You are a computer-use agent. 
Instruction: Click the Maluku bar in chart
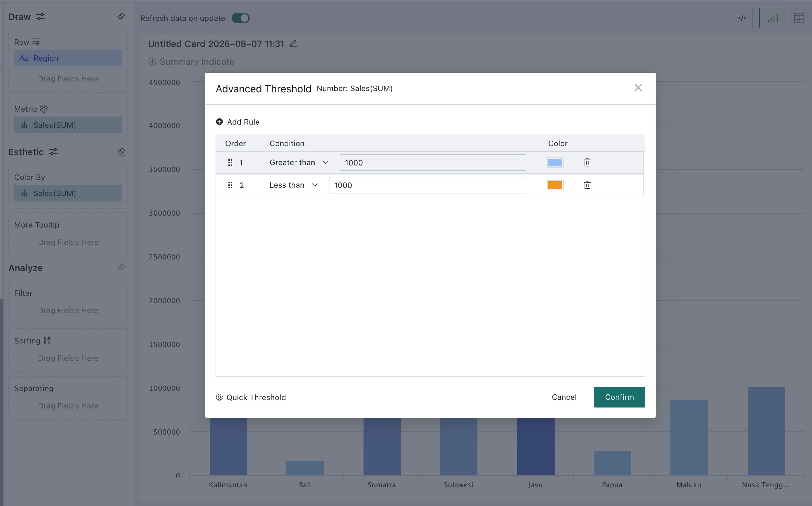click(x=689, y=437)
